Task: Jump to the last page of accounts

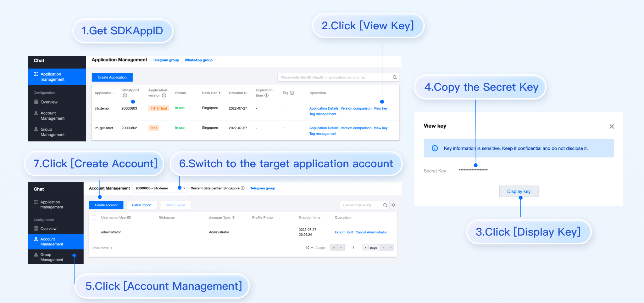Action: [390, 248]
